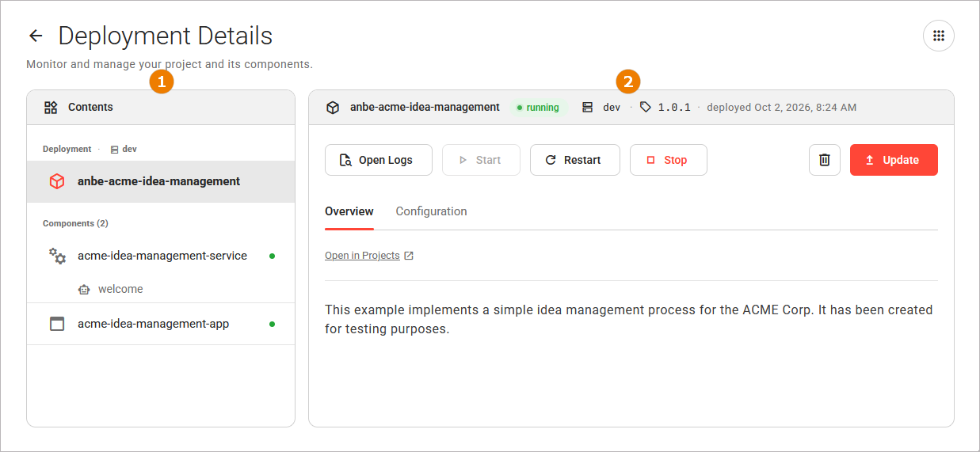The image size is (980, 452).
Task: Click the anbe-acme-idea-management header title
Action: pos(425,108)
